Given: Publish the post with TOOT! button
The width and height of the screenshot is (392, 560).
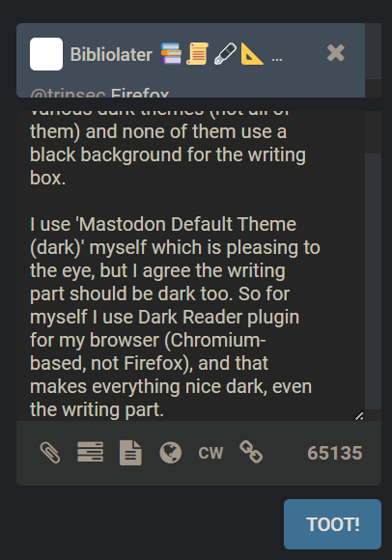Looking at the screenshot, I should click(332, 524).
